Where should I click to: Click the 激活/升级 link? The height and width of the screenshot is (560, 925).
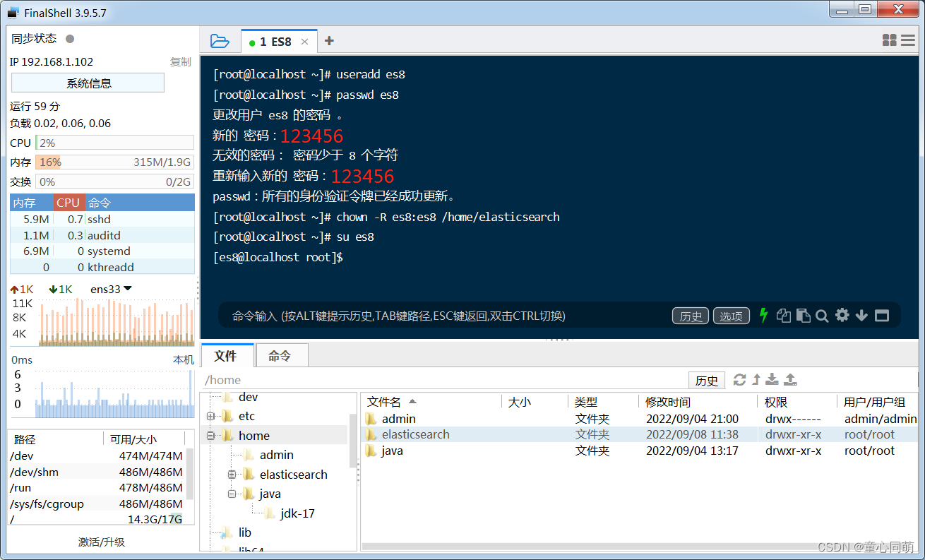point(102,542)
